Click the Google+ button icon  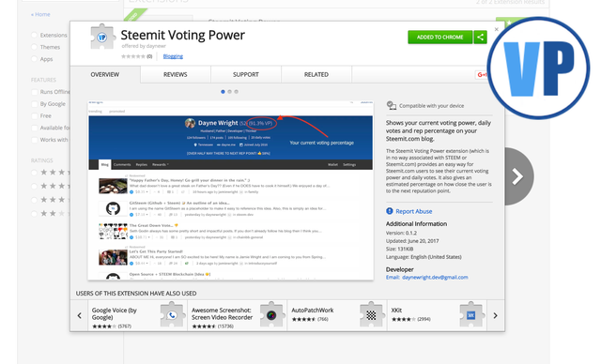coord(481,75)
